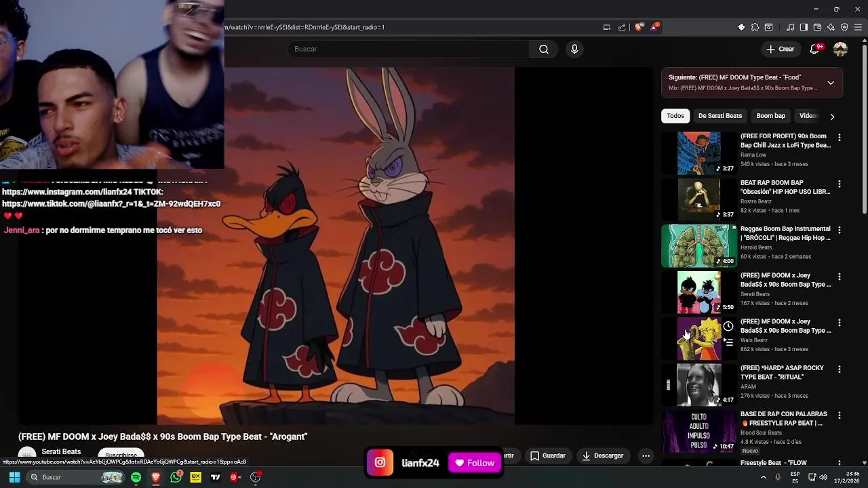Open the Freestyle Beat FLOW video title
The width and height of the screenshot is (868, 488).
pyautogui.click(x=774, y=463)
